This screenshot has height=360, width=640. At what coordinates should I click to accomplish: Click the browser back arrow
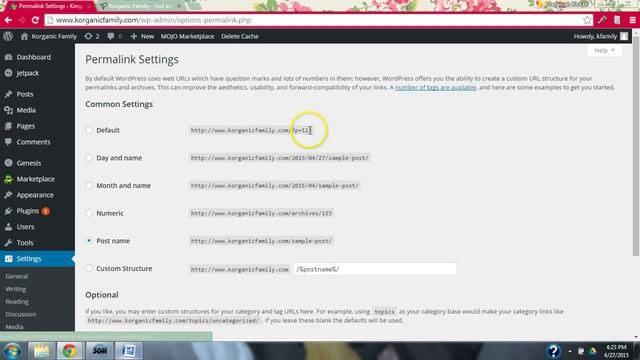(x=8, y=20)
